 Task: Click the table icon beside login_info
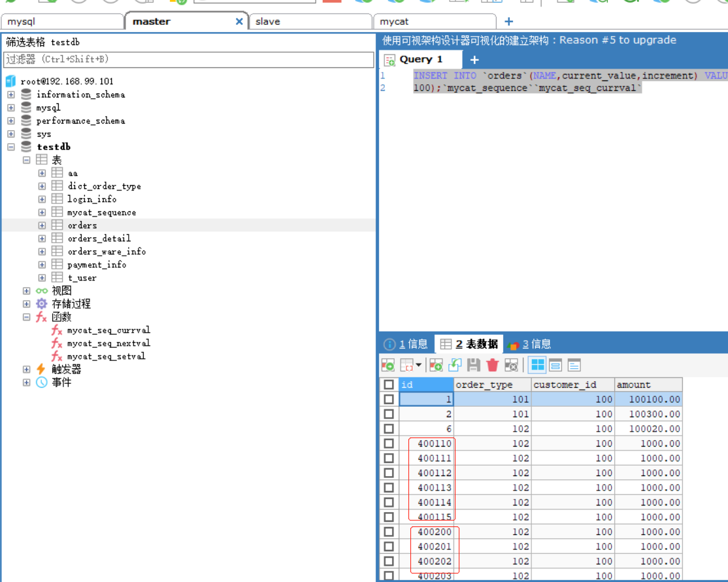pyautogui.click(x=57, y=199)
